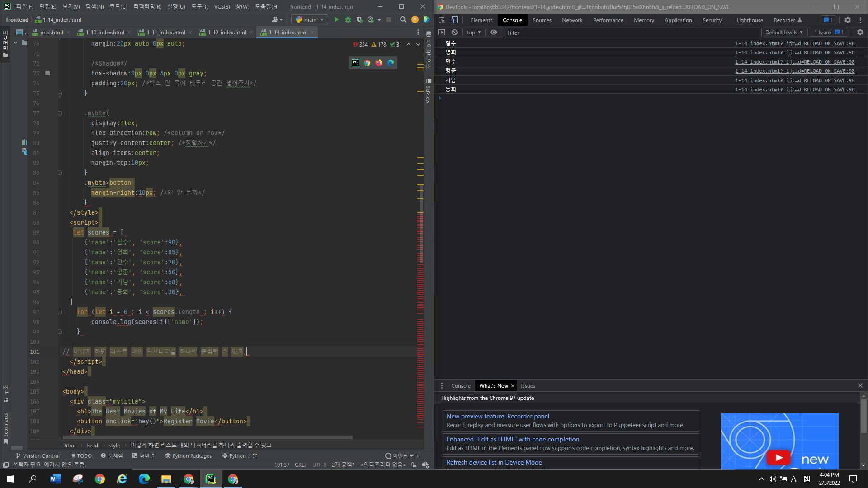The width and height of the screenshot is (868, 488).
Task: Open DevTools three-dot customize menu
Action: [x=860, y=20]
